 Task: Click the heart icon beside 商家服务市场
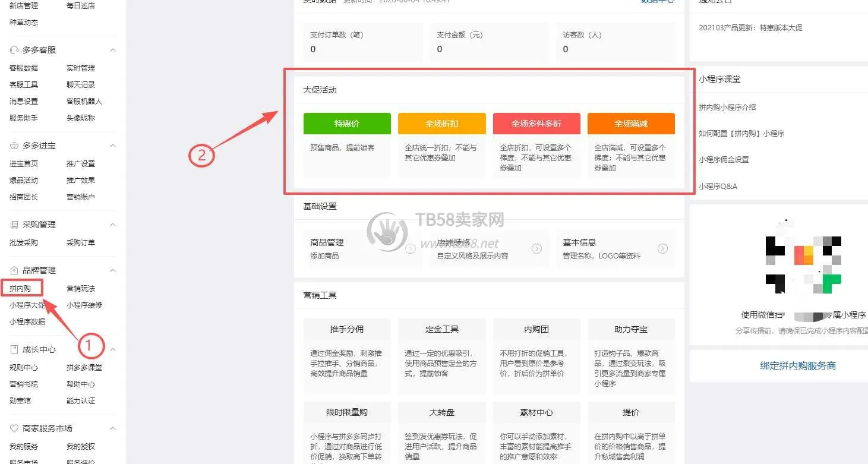click(14, 428)
